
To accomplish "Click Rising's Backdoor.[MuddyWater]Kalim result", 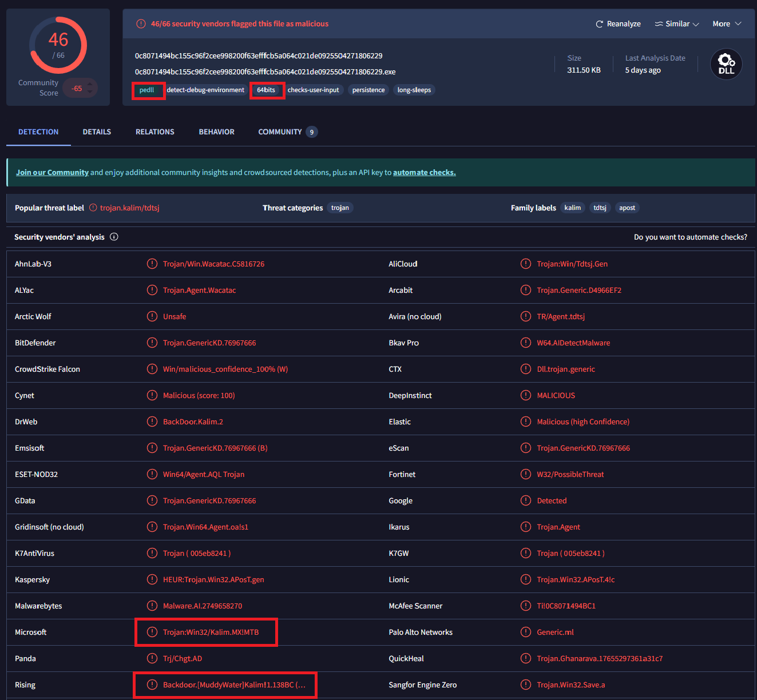I will [x=234, y=685].
